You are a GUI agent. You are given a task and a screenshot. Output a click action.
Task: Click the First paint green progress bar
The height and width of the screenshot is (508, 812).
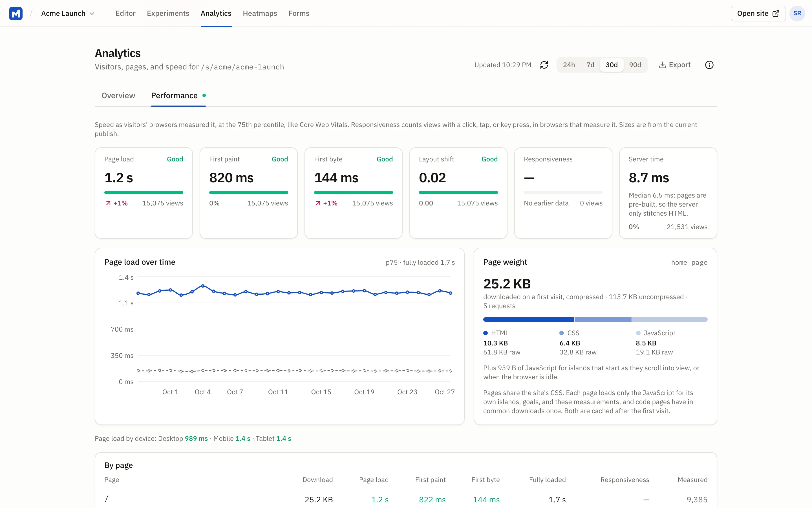(248, 192)
